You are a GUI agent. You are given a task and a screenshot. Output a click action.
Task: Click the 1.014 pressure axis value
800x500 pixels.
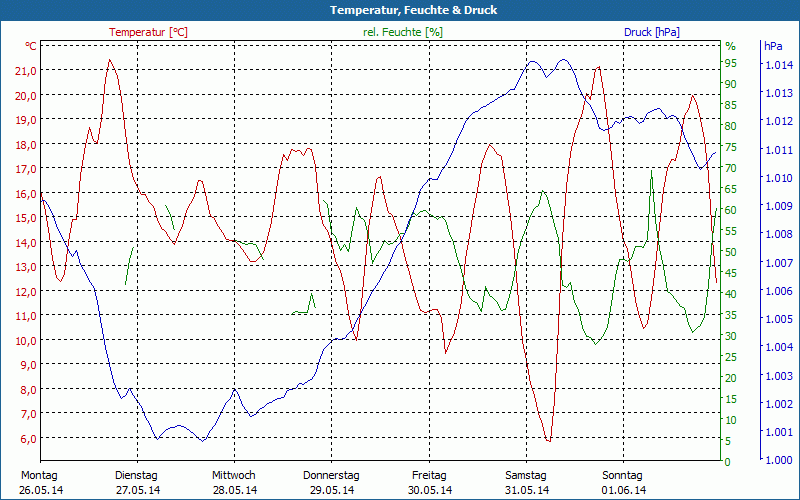(779, 65)
